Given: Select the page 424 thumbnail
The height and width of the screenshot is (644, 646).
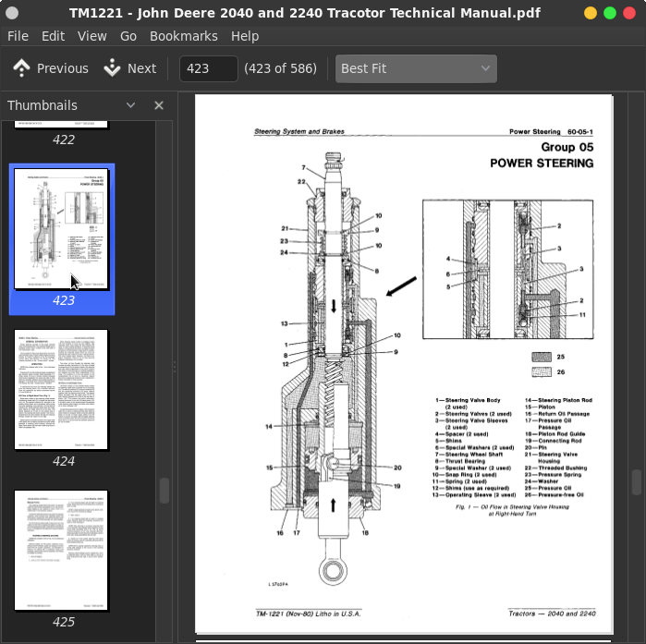Looking at the screenshot, I should [61, 389].
